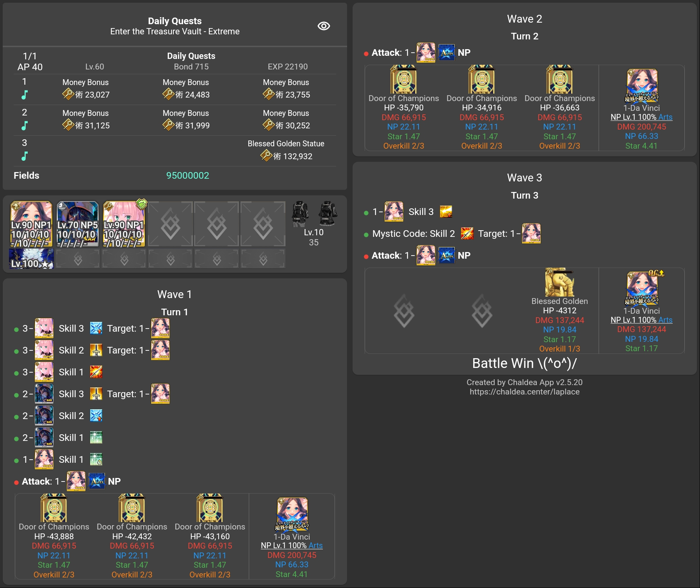Click the second Mystic Code outfit icon

(x=328, y=213)
